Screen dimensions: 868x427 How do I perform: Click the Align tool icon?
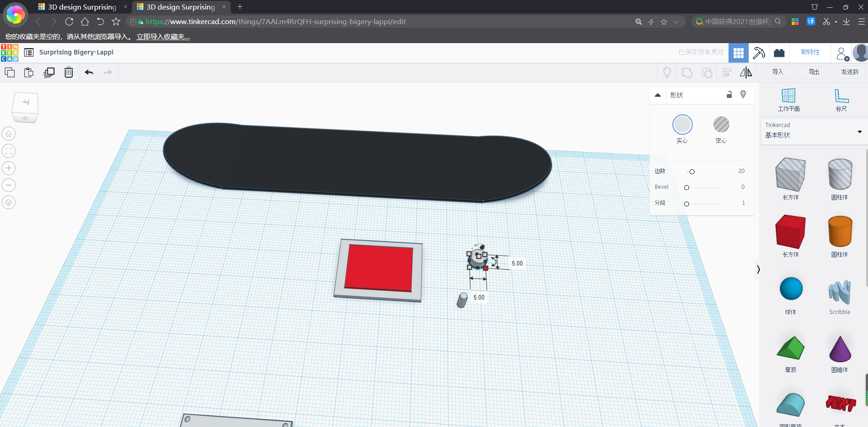pos(727,73)
